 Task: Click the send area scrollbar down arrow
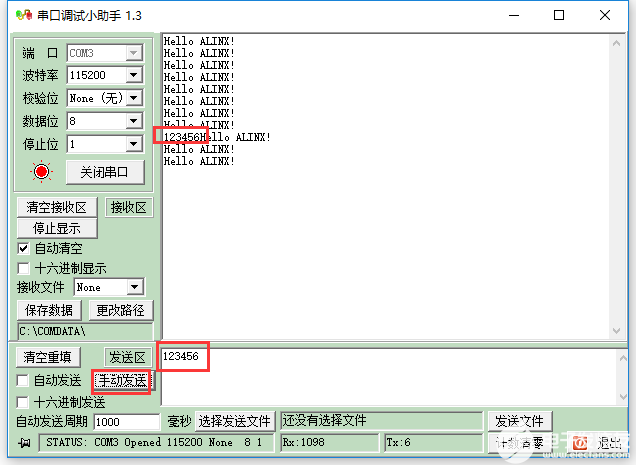coord(623,397)
